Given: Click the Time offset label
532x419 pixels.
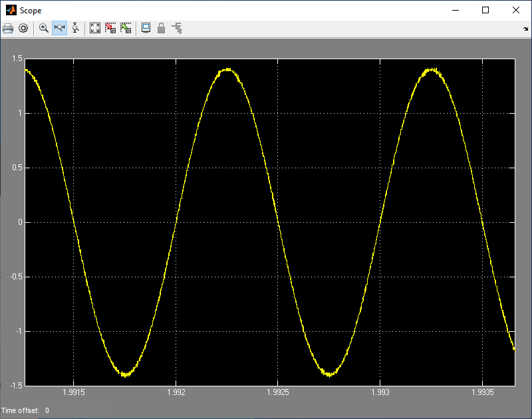Looking at the screenshot, I should pyautogui.click(x=21, y=411).
